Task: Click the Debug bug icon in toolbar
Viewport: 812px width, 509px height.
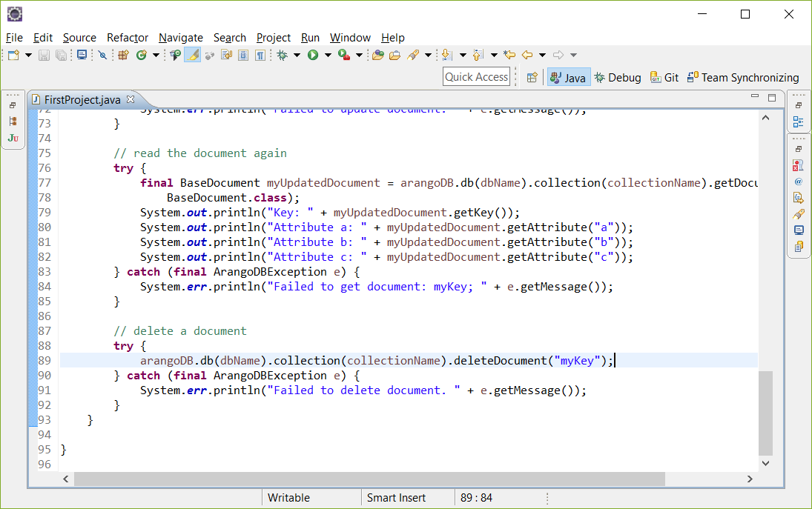Action: pos(283,55)
